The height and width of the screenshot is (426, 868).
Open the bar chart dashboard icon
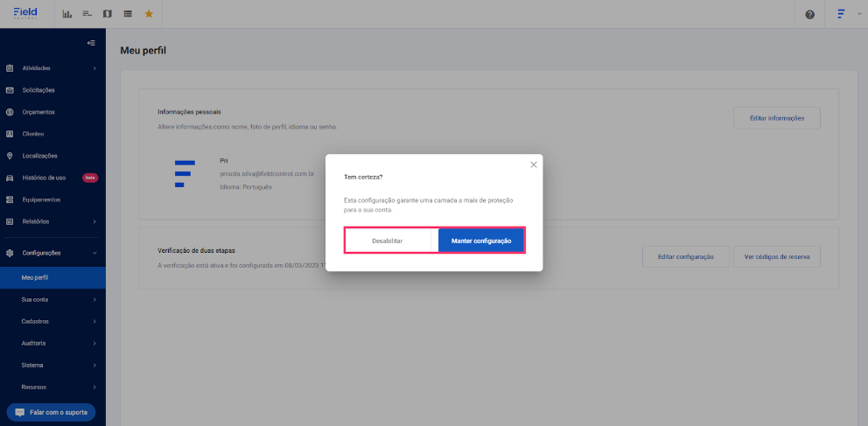67,14
